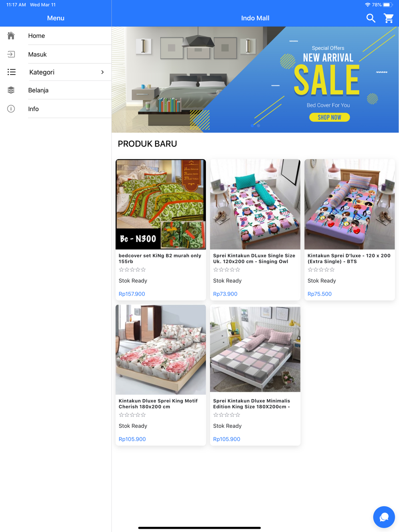Image resolution: width=399 pixels, height=532 pixels.
Task: Expand Kategori with the chevron arrow
Action: (x=103, y=72)
